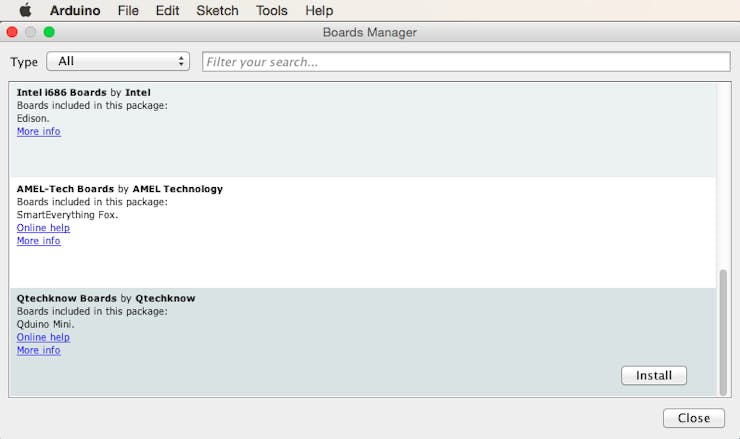Click the green window zoom button
The image size is (740, 439).
(x=49, y=32)
